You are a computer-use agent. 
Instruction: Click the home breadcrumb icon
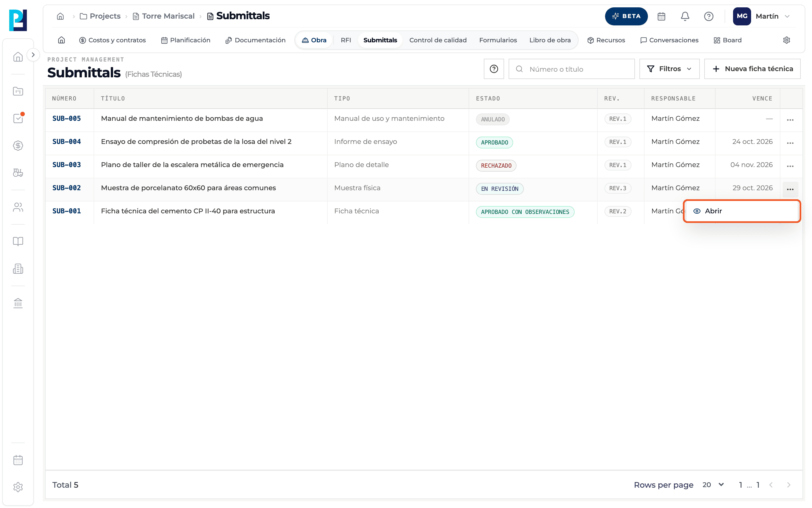[60, 16]
